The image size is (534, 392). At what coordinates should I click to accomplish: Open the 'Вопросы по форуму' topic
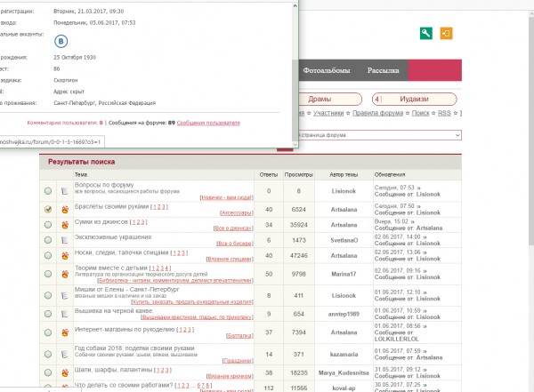[x=104, y=185]
